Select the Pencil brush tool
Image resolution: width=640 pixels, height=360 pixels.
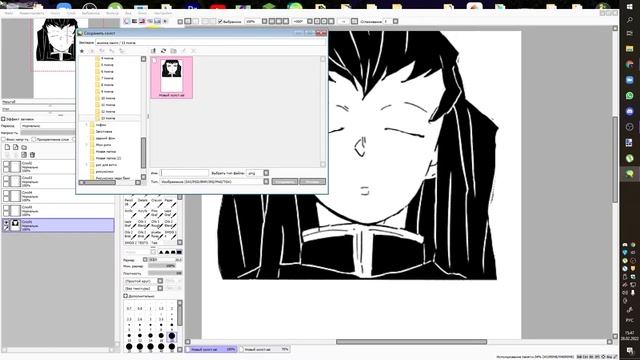tap(129, 202)
